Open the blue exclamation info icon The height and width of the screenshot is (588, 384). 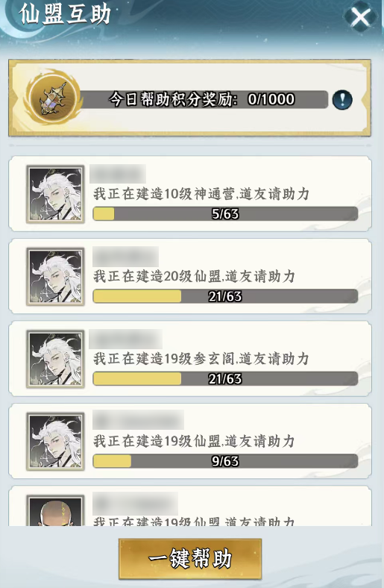(342, 100)
